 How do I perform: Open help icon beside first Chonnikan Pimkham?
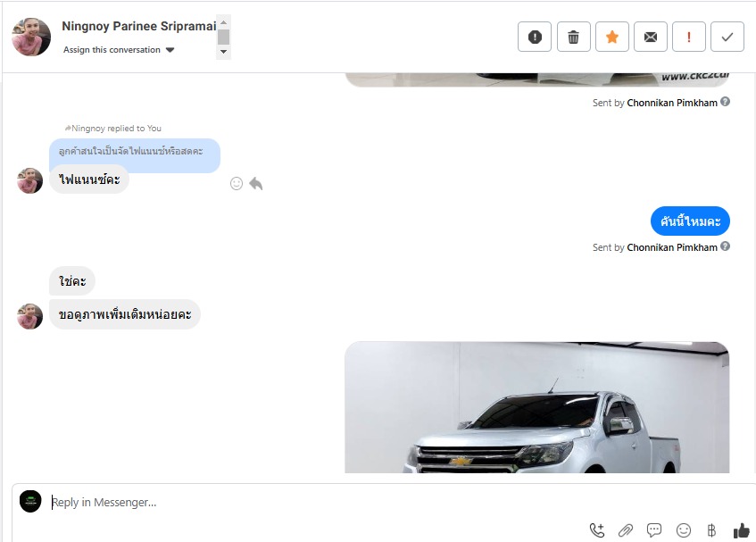click(725, 102)
